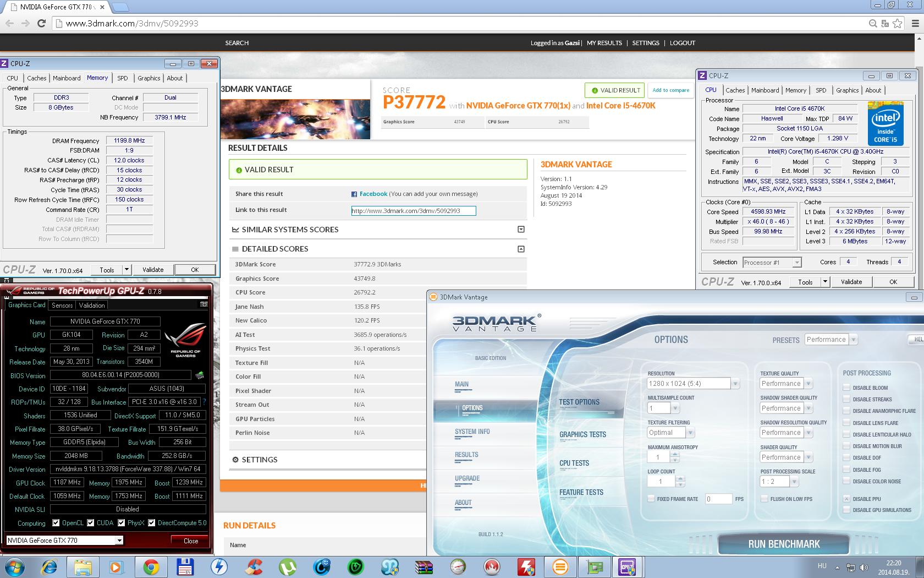Open the Chrome menu icon

coord(915,23)
